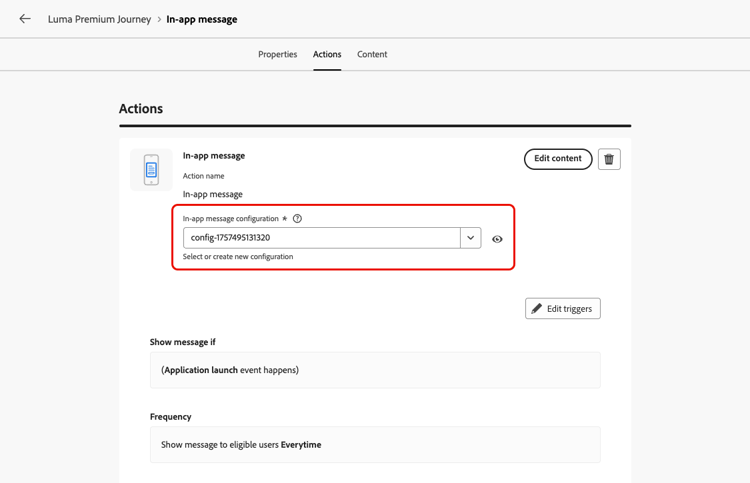Go to Luma Premium Journey breadcrumb

click(99, 19)
